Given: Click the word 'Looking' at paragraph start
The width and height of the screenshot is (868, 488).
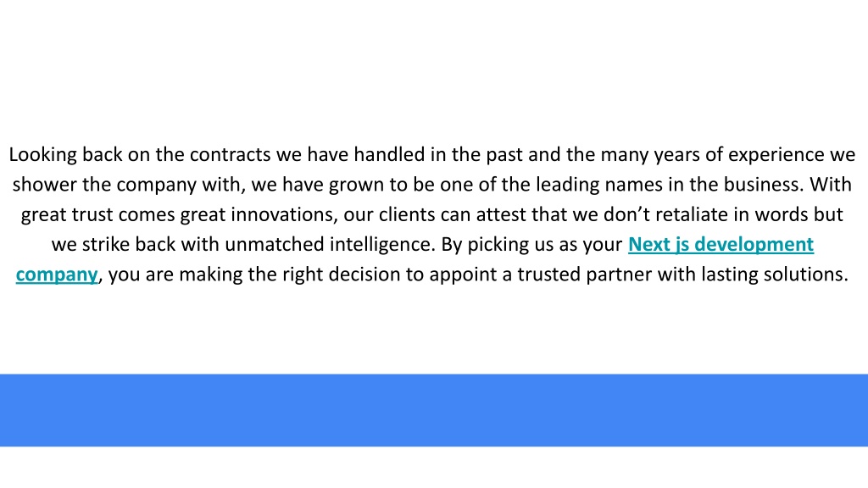Looking at the screenshot, I should [42, 155].
